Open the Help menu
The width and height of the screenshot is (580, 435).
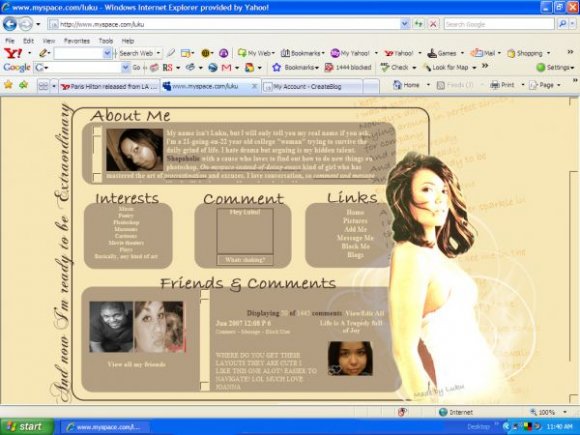pyautogui.click(x=128, y=41)
